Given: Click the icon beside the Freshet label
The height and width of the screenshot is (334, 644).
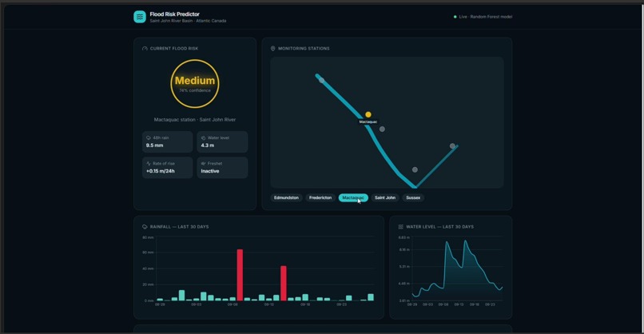Looking at the screenshot, I should [x=203, y=164].
